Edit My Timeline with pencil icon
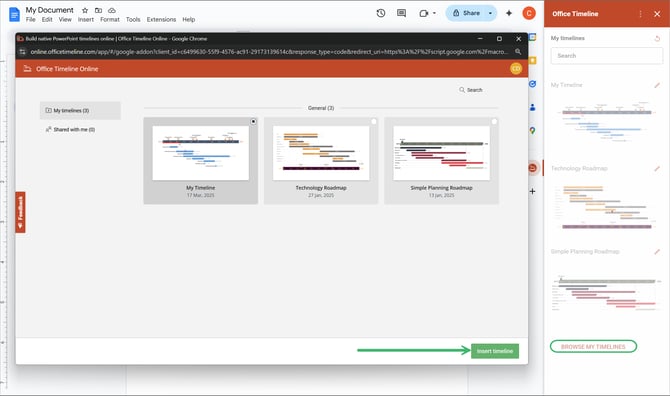This screenshot has height=396, width=670. pos(657,85)
